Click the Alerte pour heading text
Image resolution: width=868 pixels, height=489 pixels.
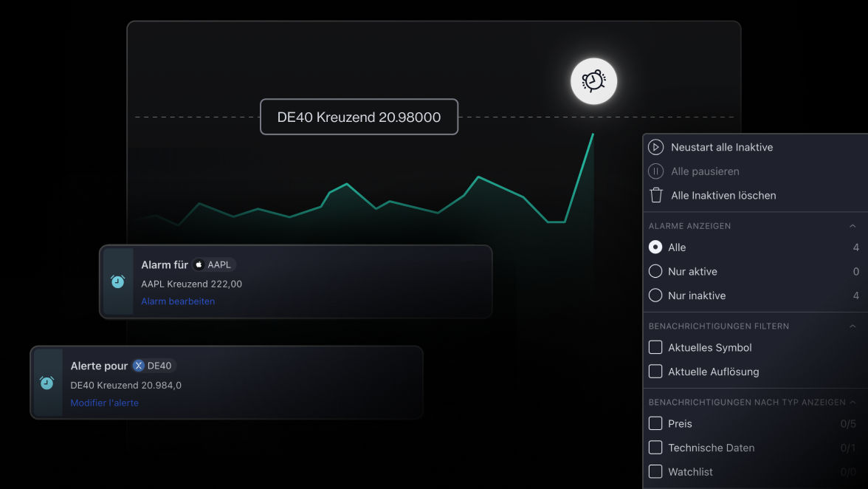[x=99, y=366]
